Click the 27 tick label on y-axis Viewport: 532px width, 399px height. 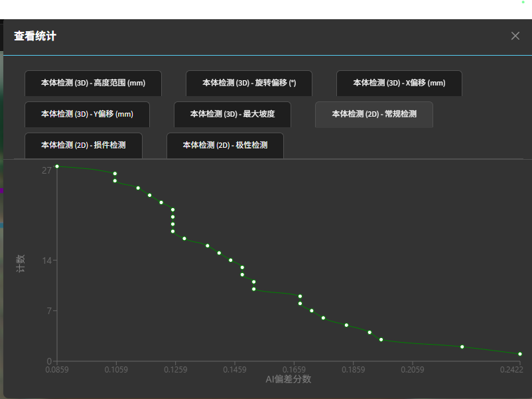(46, 170)
